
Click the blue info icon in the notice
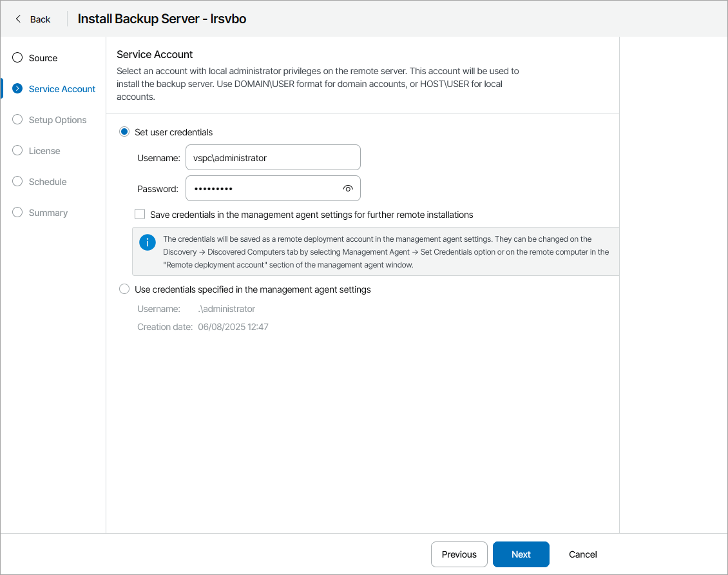(x=148, y=242)
